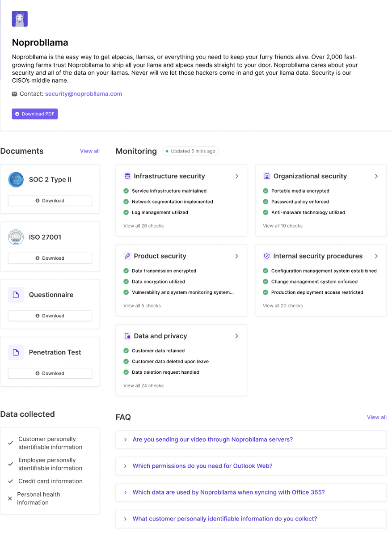Click Vulnerability and system monitoring system text
Screen dimensions: 392x541
click(183, 292)
